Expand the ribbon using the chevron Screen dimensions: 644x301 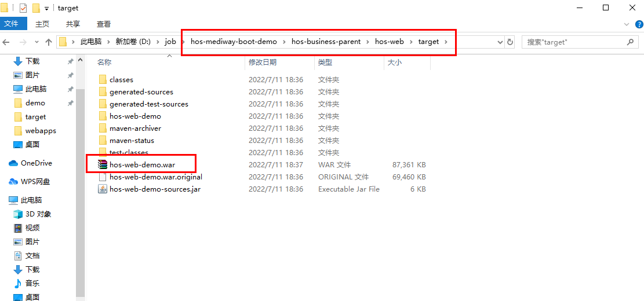point(625,24)
